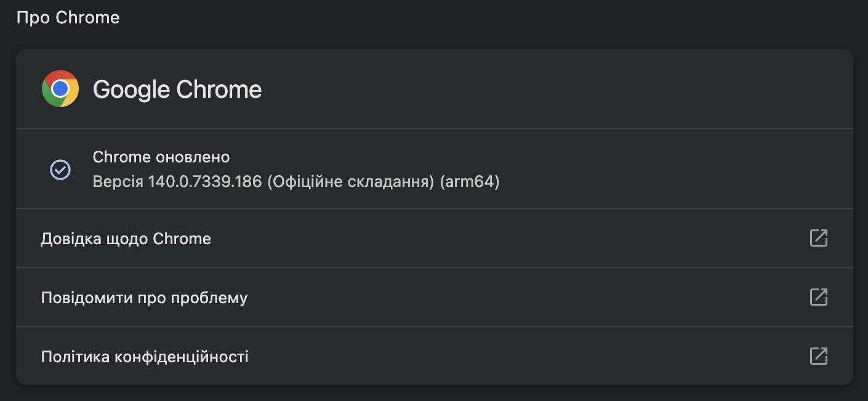Click empty space in the Довідка щодо Chrome row

[x=492, y=239]
